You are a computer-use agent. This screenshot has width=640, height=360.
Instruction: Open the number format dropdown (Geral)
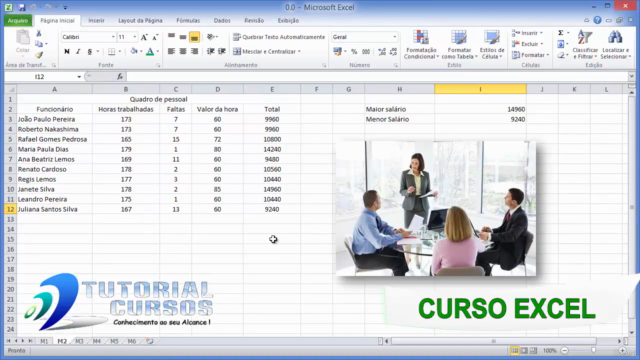(394, 37)
